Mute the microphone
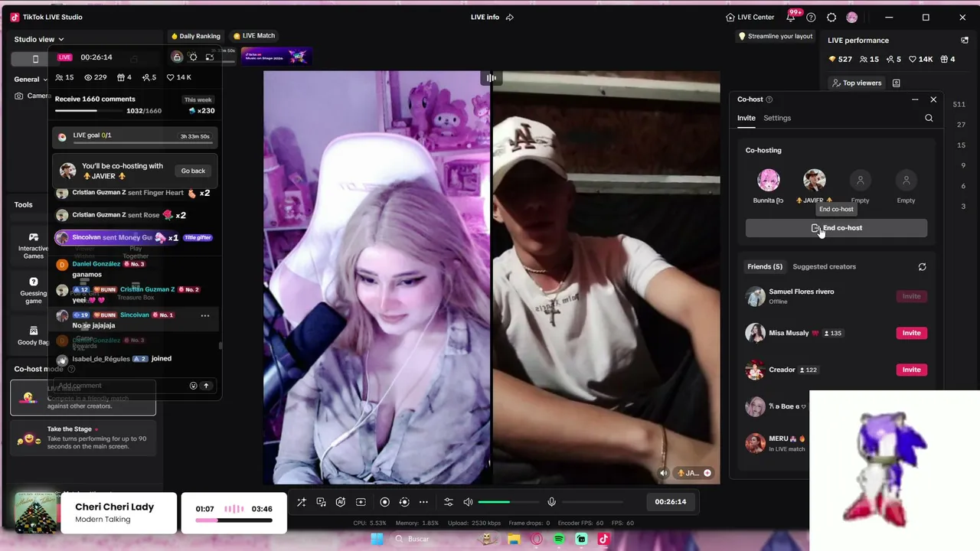Image resolution: width=980 pixels, height=551 pixels. click(x=551, y=502)
